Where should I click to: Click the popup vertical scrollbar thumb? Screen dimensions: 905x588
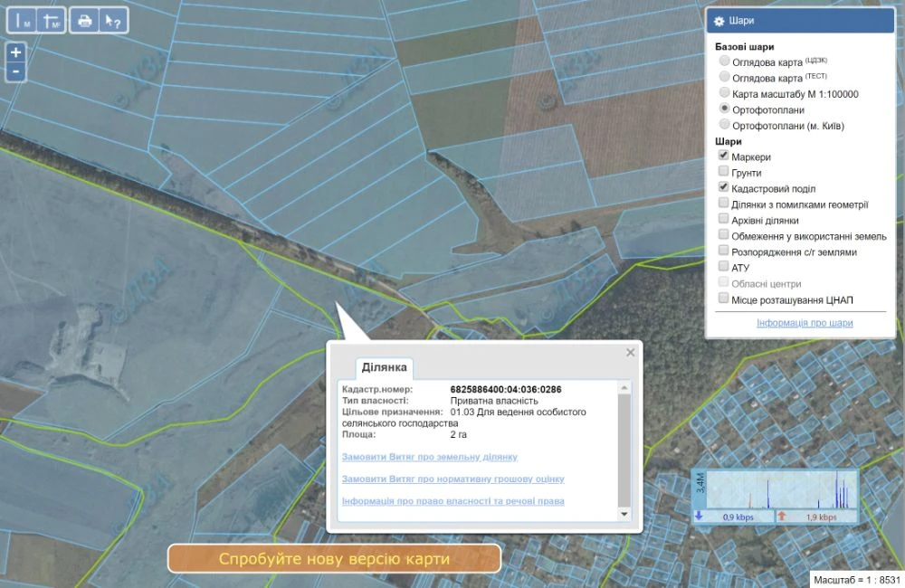click(x=624, y=450)
